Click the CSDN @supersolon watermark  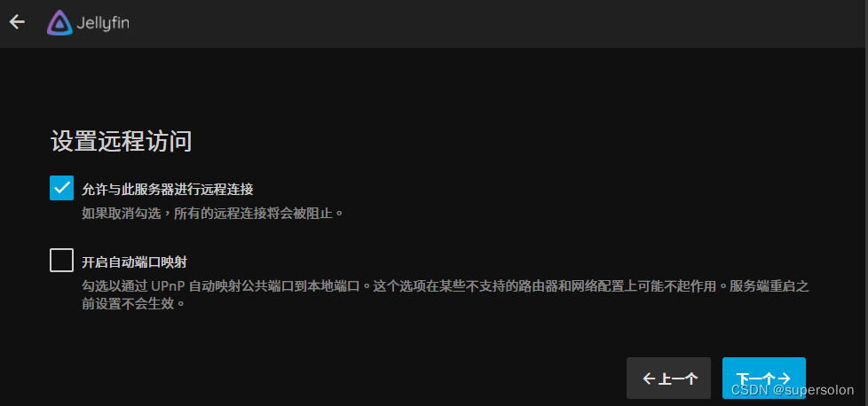click(793, 390)
